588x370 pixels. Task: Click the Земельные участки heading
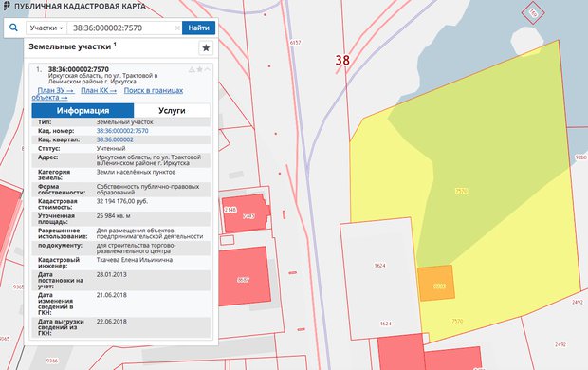click(x=70, y=46)
